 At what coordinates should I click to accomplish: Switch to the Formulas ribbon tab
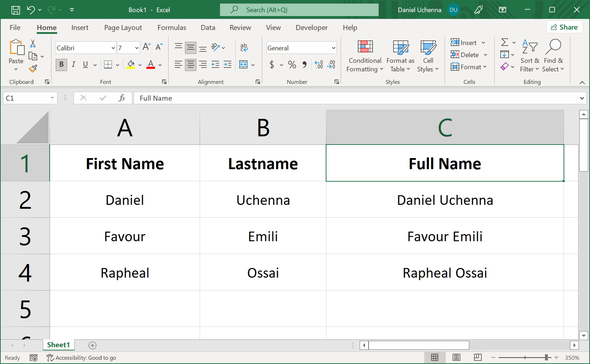click(x=172, y=27)
